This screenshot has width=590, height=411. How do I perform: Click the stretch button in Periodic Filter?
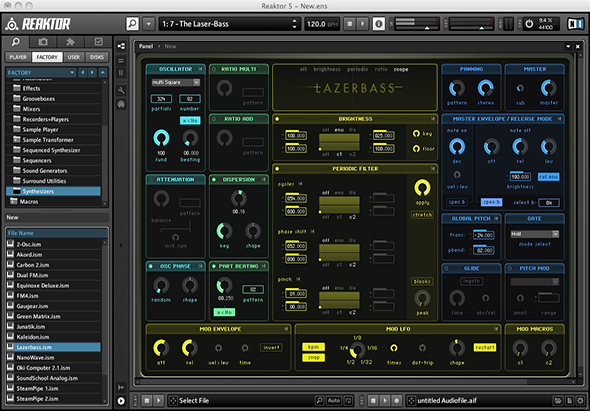click(x=422, y=215)
